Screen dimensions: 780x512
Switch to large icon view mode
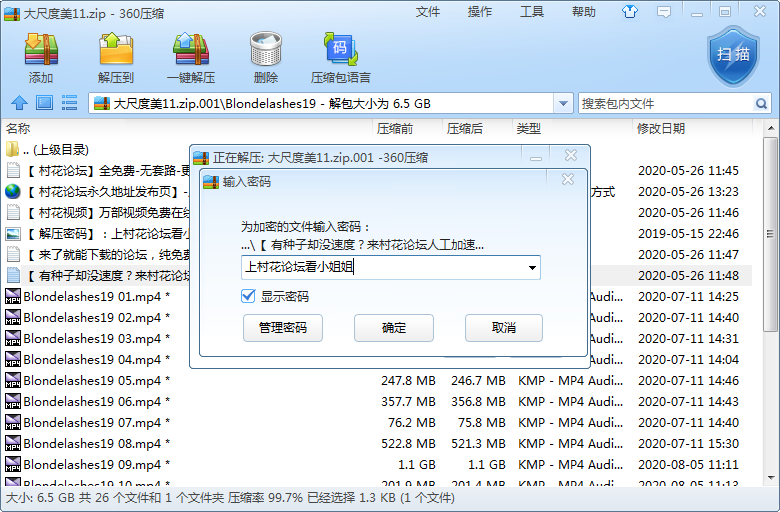pos(44,103)
